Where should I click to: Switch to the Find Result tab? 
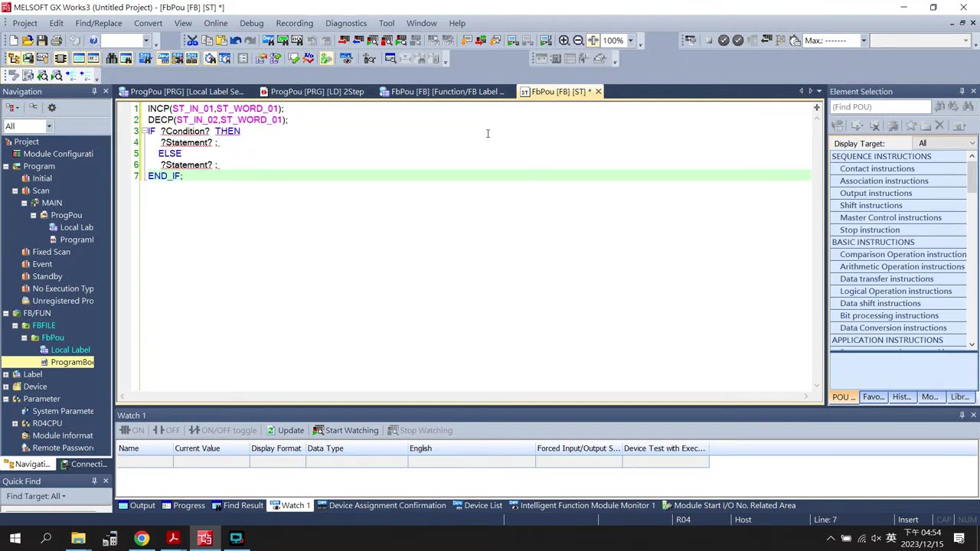coord(237,505)
